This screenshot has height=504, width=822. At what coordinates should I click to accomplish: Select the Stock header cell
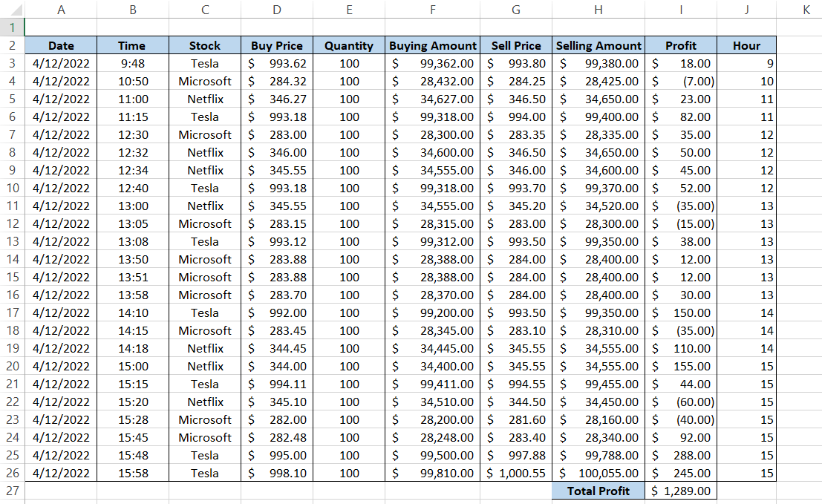[205, 45]
